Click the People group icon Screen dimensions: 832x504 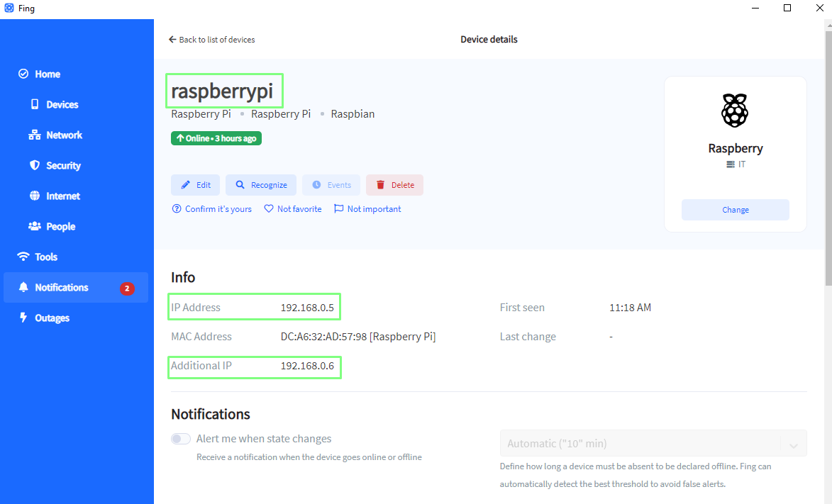[x=35, y=226]
